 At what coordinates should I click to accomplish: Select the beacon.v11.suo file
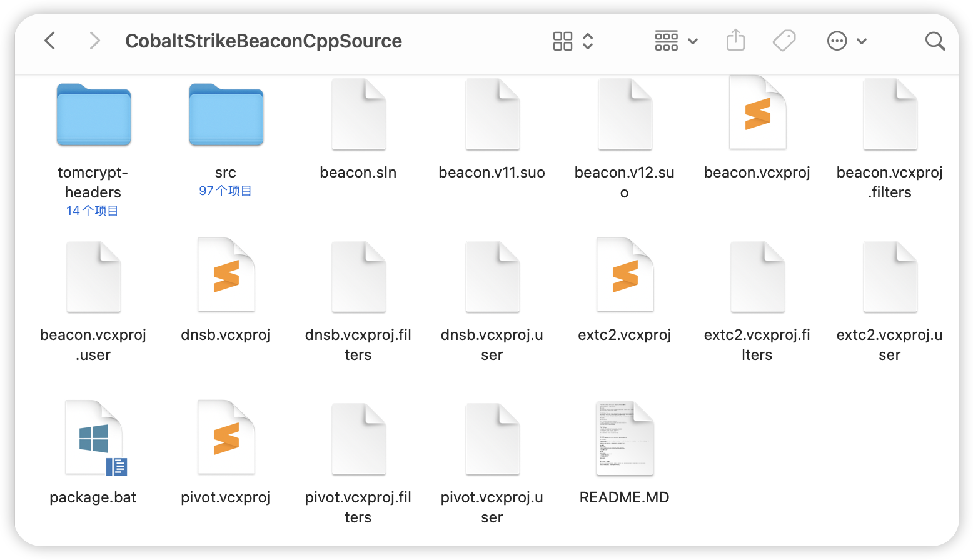click(492, 115)
